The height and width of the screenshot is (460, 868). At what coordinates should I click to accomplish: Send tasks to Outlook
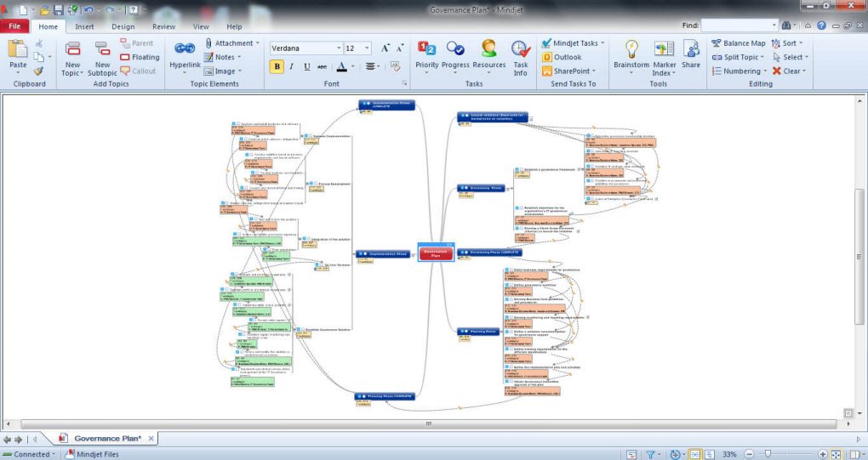[562, 57]
